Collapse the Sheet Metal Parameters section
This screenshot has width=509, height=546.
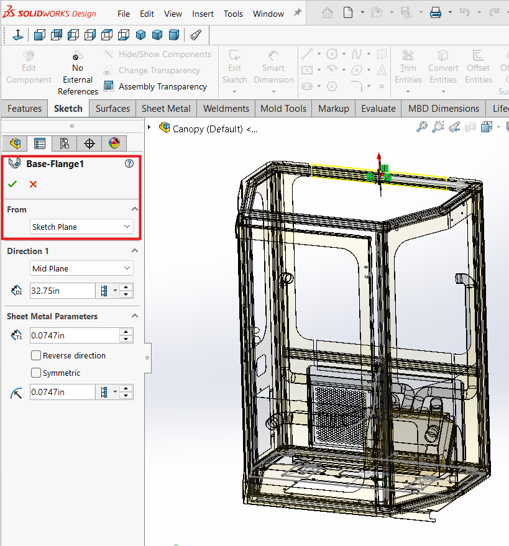point(135,316)
